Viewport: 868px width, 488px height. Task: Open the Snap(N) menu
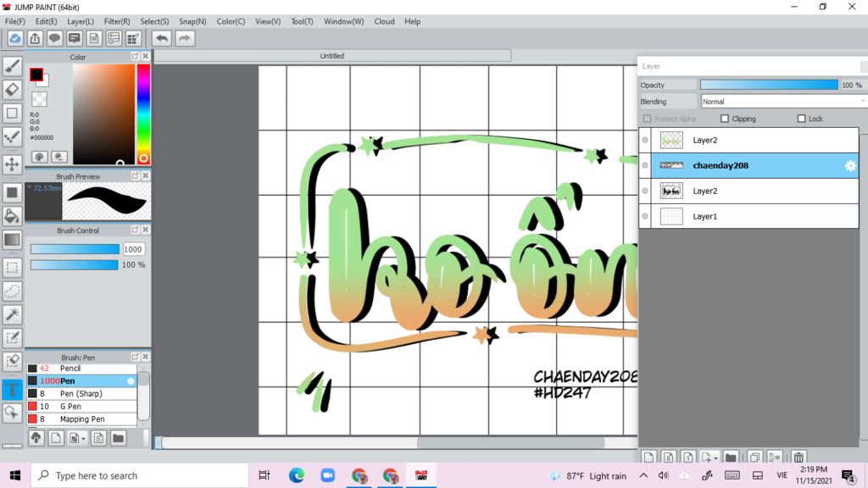(192, 21)
